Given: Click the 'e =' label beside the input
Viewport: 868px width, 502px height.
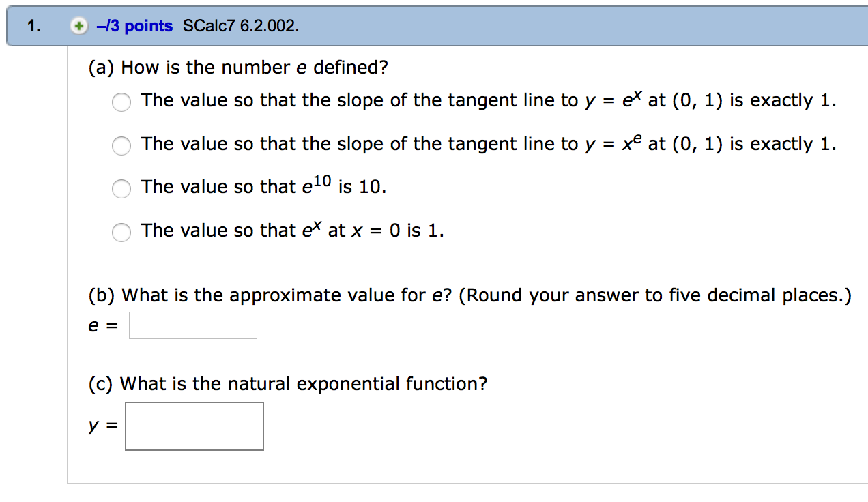Looking at the screenshot, I should pyautogui.click(x=102, y=326).
